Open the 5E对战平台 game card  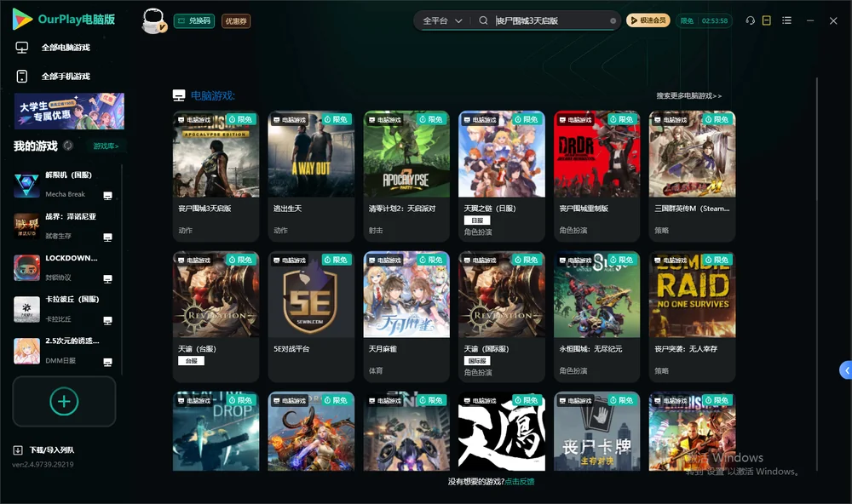coord(311,317)
